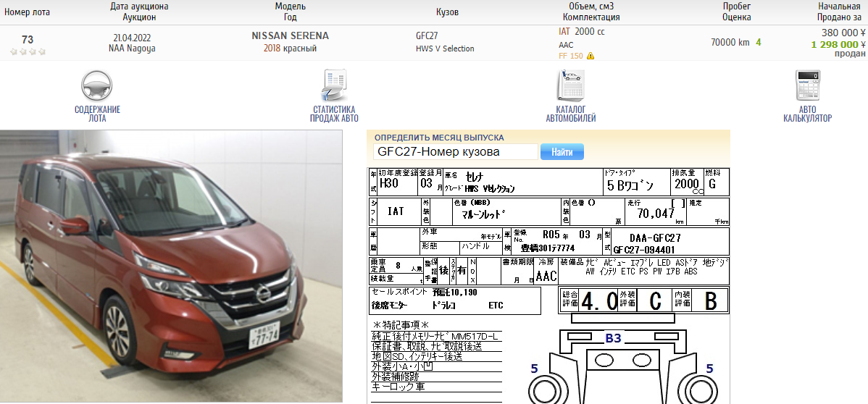Click the HWS V Selection grade text
This screenshot has height=404, width=868.
(445, 49)
